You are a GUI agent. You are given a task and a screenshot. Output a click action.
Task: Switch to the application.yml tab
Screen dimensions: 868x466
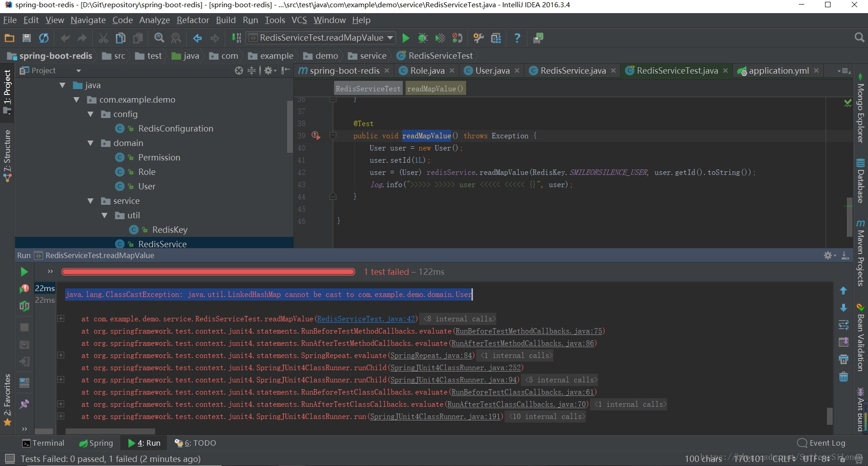coord(778,71)
